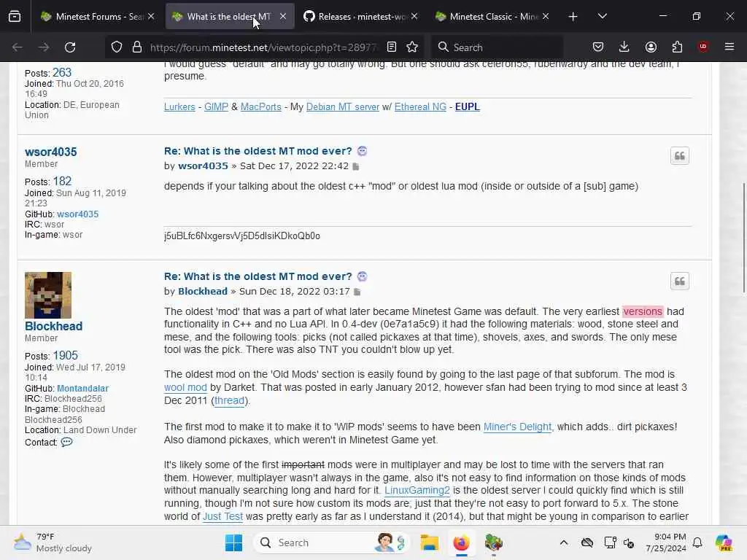Open a new browser tab
747x560 pixels.
[573, 17]
